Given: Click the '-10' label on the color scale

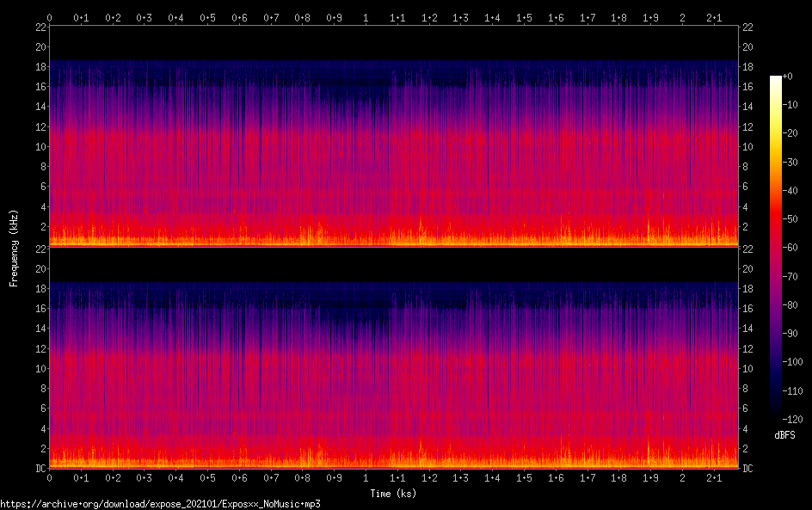Looking at the screenshot, I should point(790,105).
